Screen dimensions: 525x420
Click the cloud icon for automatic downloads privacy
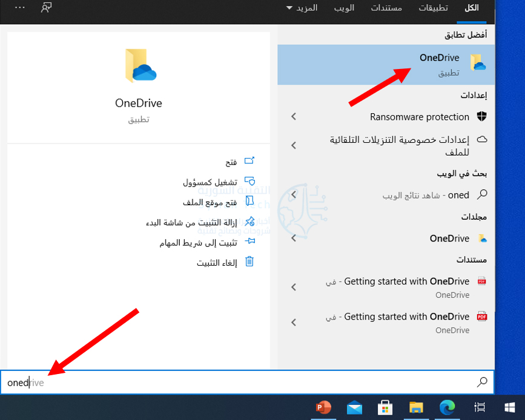point(481,139)
